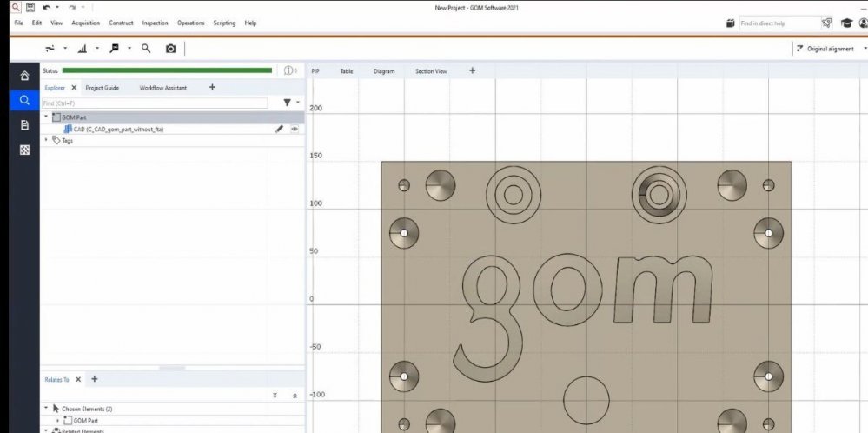Add a new explorer tab with plus

212,88
